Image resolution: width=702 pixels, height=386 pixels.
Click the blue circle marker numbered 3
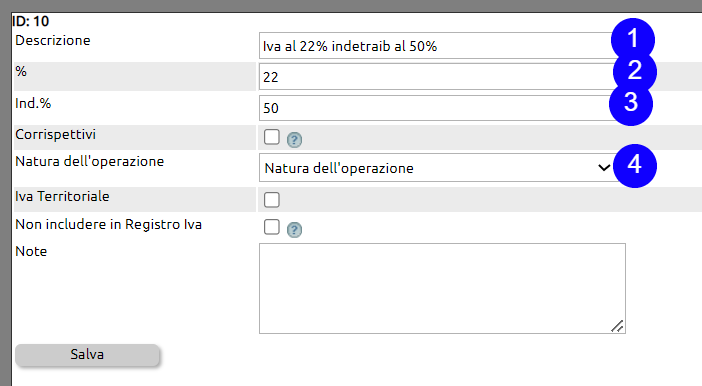pos(631,103)
